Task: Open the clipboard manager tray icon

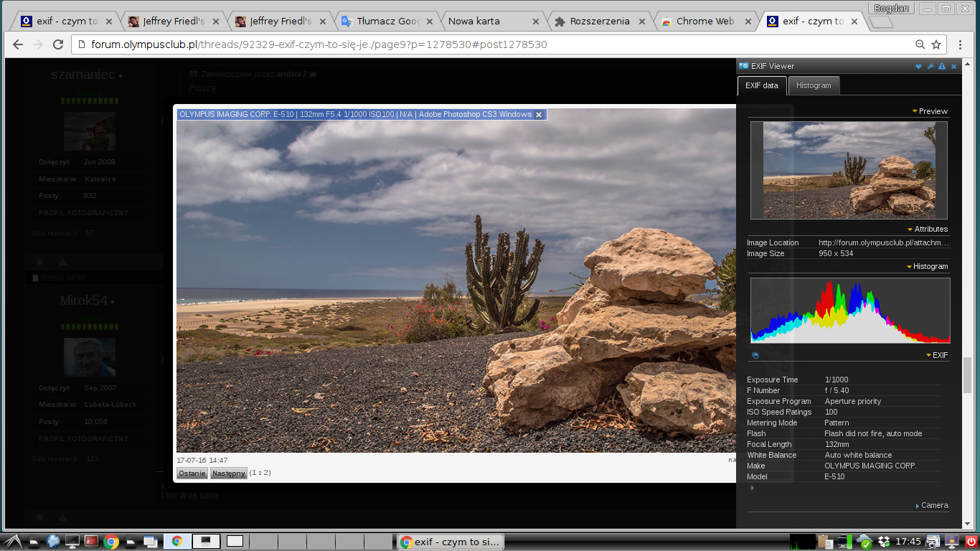Action: point(824,542)
